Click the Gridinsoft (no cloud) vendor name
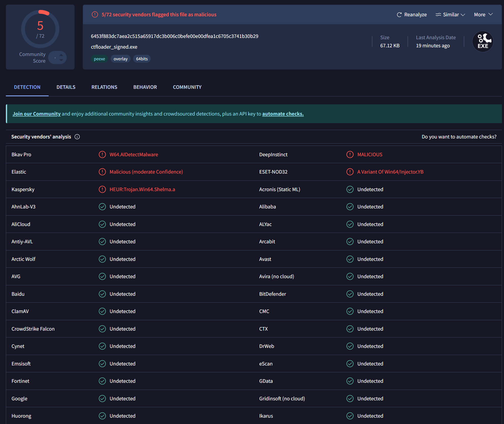 pyautogui.click(x=282, y=399)
